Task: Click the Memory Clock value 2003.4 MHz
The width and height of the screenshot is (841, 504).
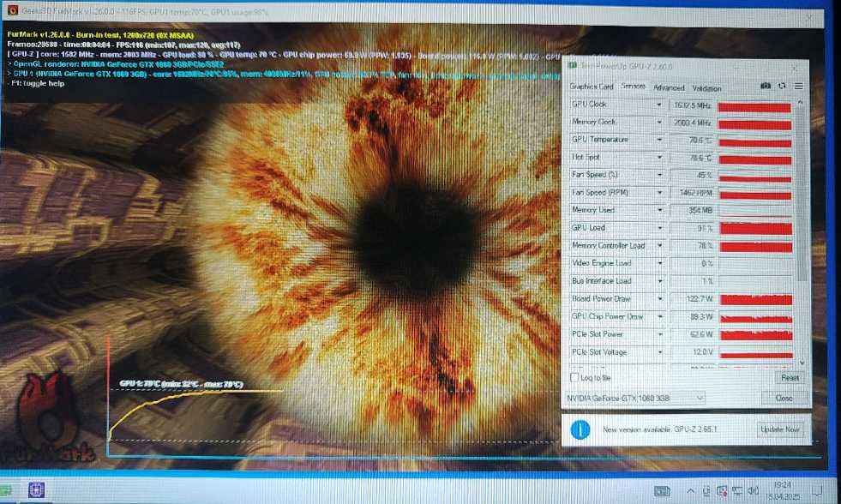Action: (x=692, y=123)
